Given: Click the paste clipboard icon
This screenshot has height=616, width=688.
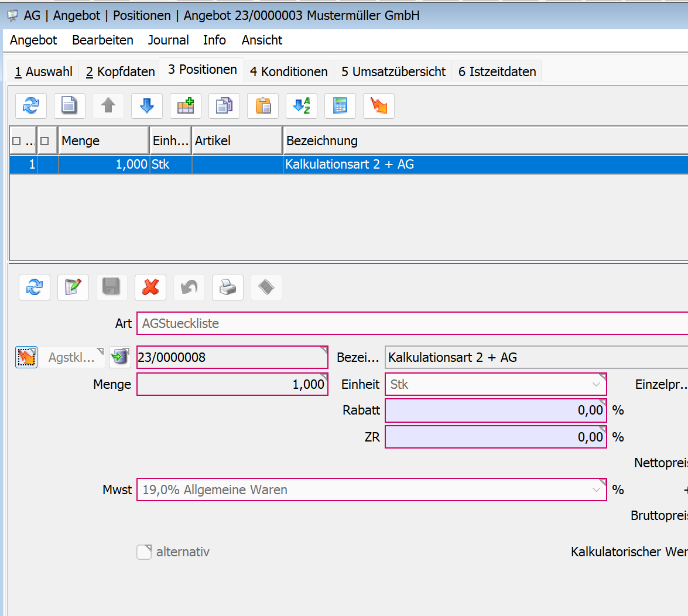Looking at the screenshot, I should [x=263, y=106].
